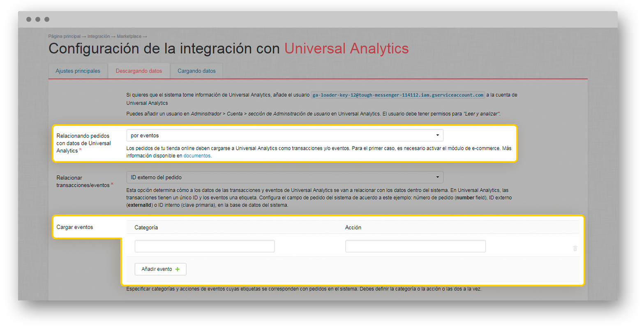Open the documentos link
Image resolution: width=644 pixels, height=335 pixels.
pos(197,156)
